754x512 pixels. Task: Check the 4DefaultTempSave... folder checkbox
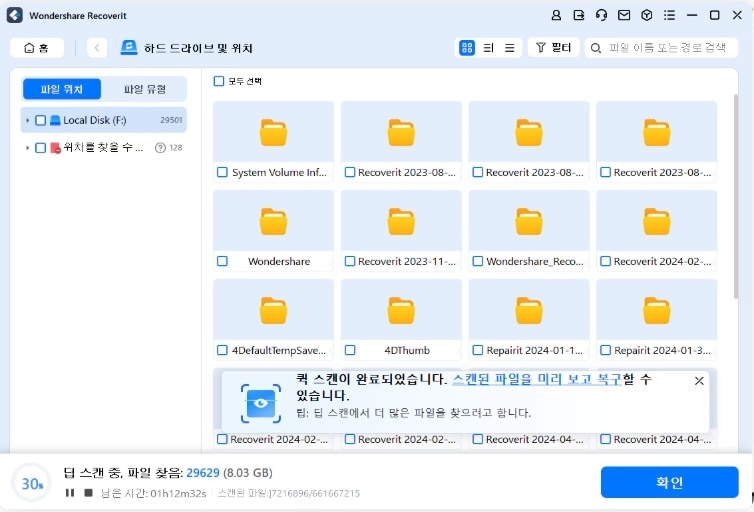pos(222,350)
